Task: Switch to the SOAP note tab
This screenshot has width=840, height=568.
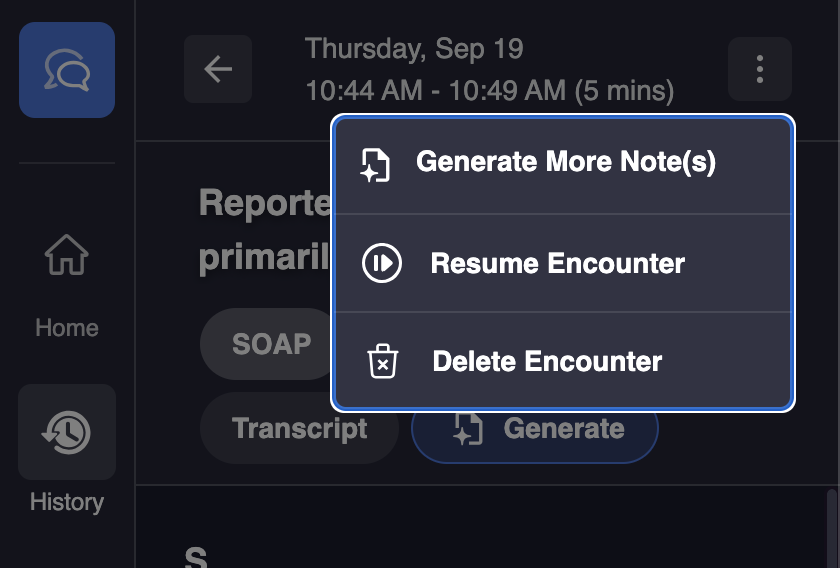Action: tap(270, 344)
